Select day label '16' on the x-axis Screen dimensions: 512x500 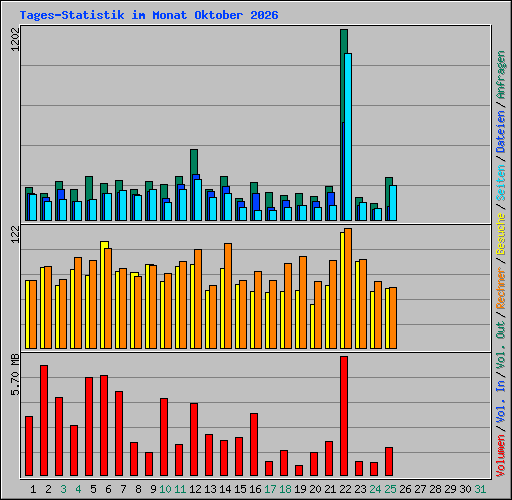pos(255,489)
